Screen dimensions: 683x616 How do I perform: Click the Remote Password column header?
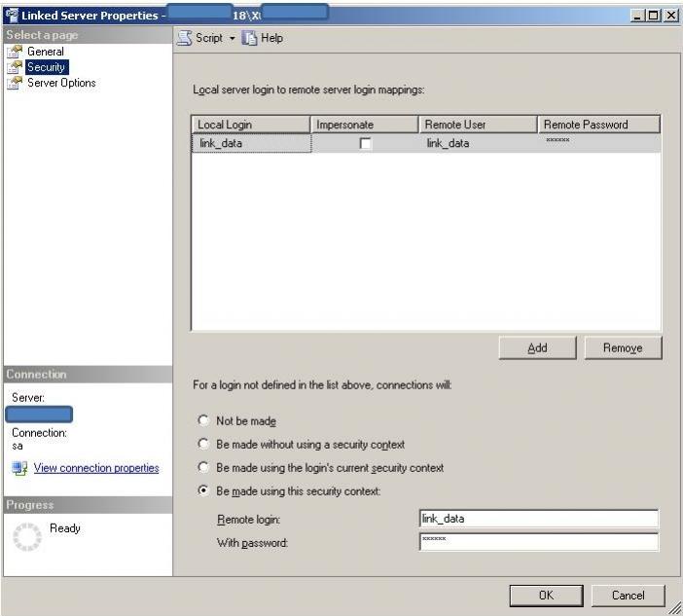click(599, 125)
